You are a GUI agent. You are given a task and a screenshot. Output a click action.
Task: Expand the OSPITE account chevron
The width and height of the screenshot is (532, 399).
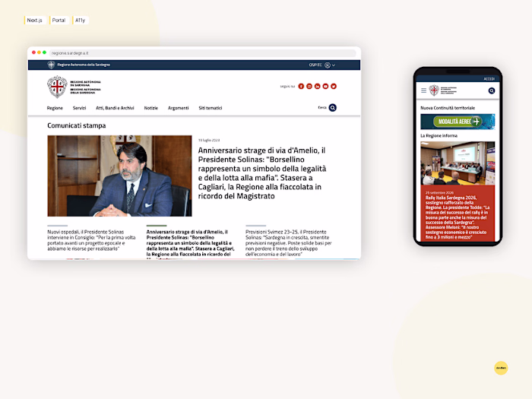pyautogui.click(x=334, y=65)
